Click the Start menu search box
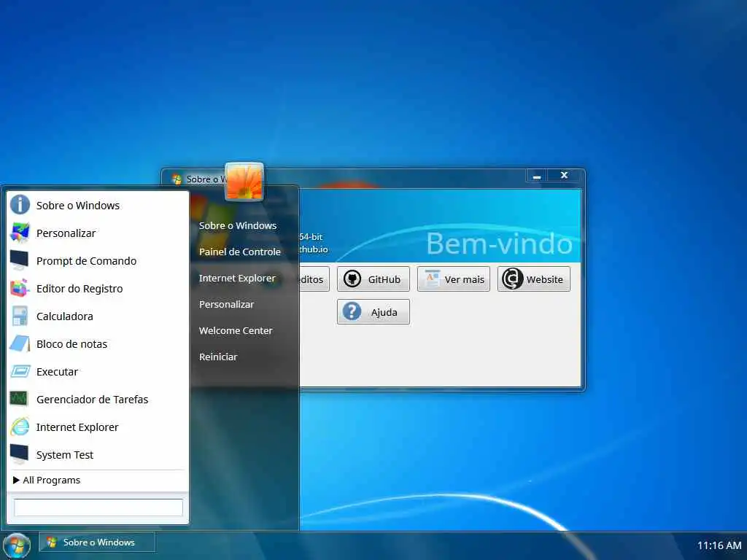Screen dimensions: 747x560 (98, 507)
